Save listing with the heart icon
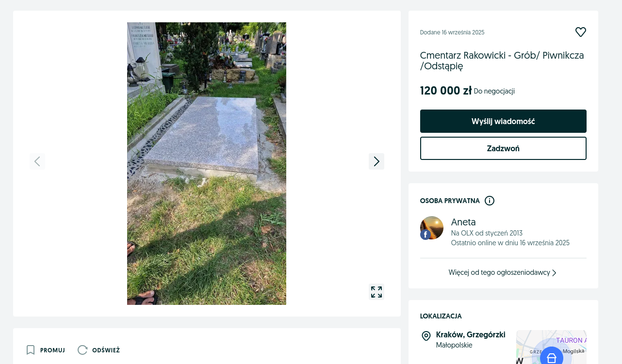 (x=580, y=32)
